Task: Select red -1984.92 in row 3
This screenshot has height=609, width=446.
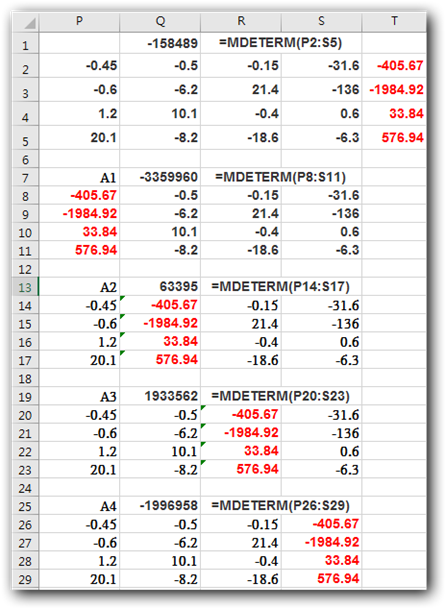Action: coord(396,90)
